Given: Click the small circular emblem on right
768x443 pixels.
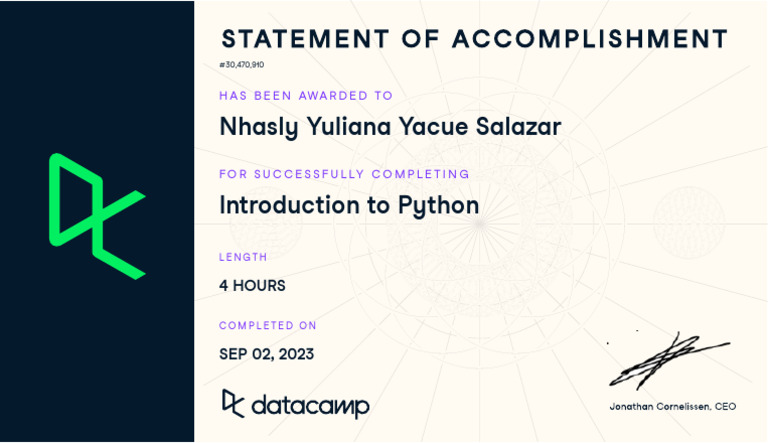Looking at the screenshot, I should click(689, 217).
